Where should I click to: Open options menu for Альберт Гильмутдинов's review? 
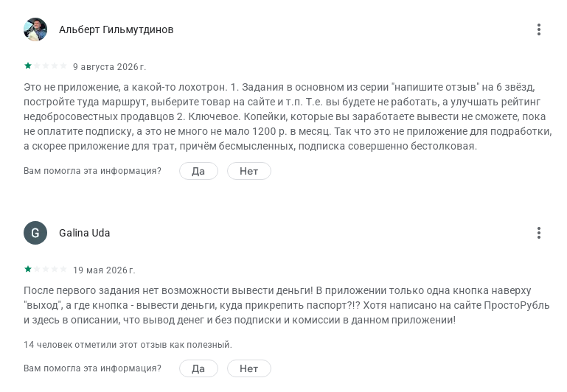point(538,29)
